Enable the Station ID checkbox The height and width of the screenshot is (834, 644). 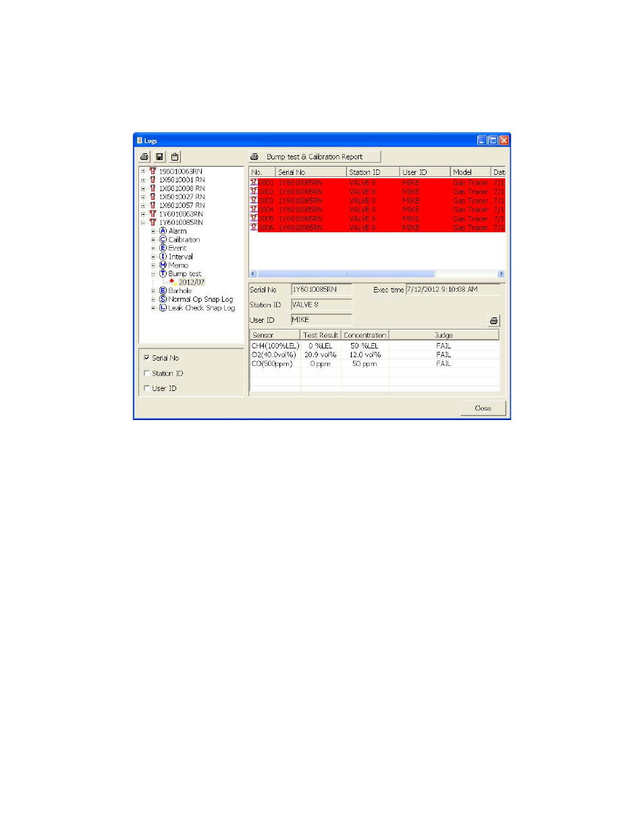tap(146, 373)
